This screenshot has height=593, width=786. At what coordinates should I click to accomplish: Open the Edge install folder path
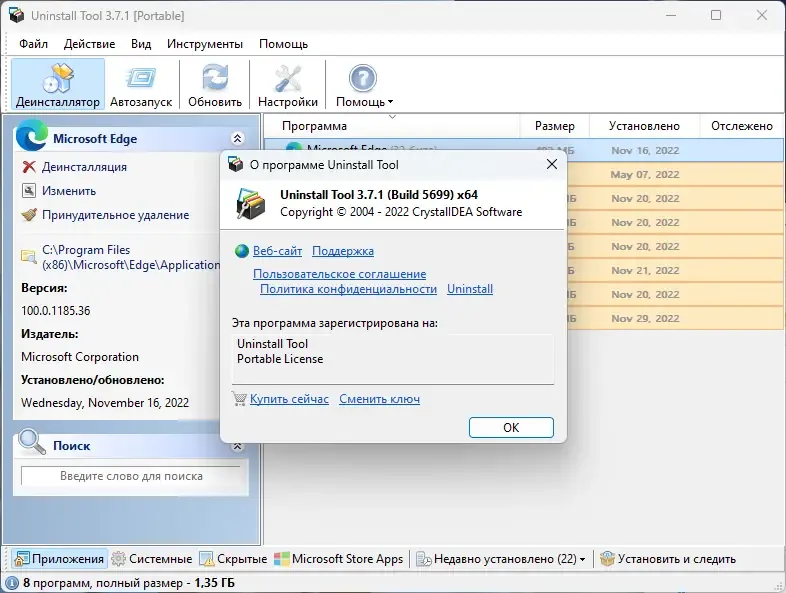coord(130,257)
